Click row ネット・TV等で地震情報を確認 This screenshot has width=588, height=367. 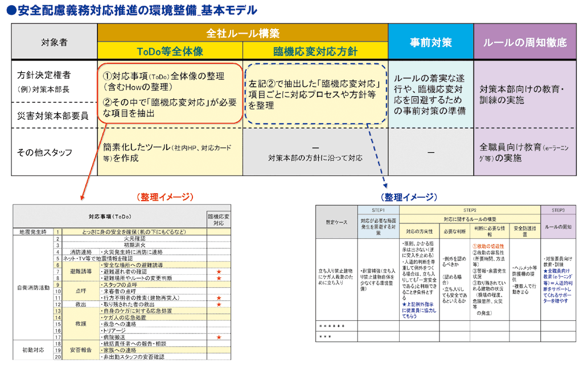click(x=134, y=258)
